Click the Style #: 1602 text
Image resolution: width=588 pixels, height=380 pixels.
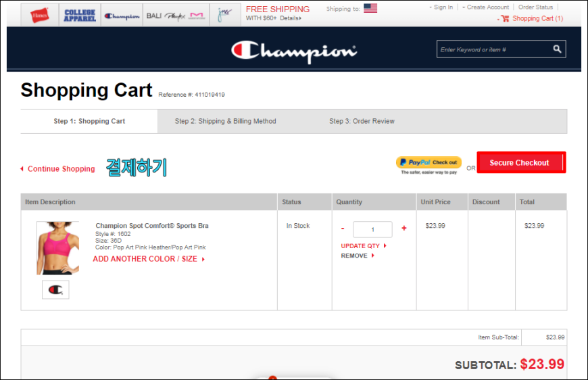pyautogui.click(x=113, y=234)
